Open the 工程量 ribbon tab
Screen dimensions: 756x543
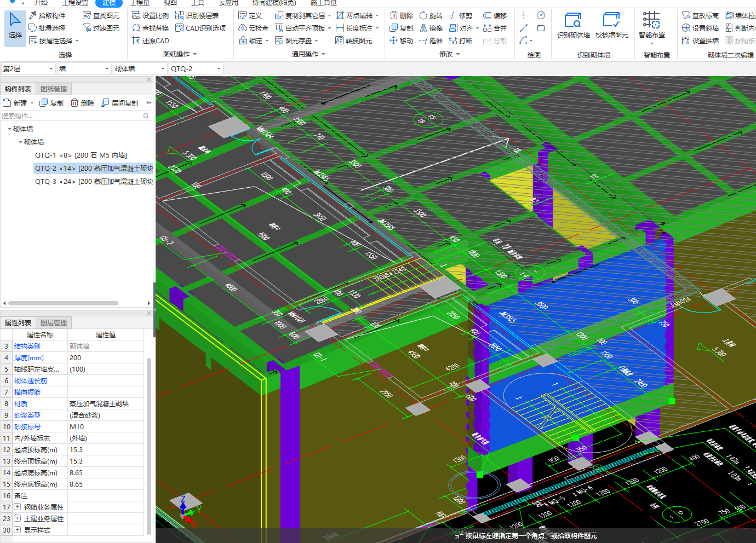point(140,3)
